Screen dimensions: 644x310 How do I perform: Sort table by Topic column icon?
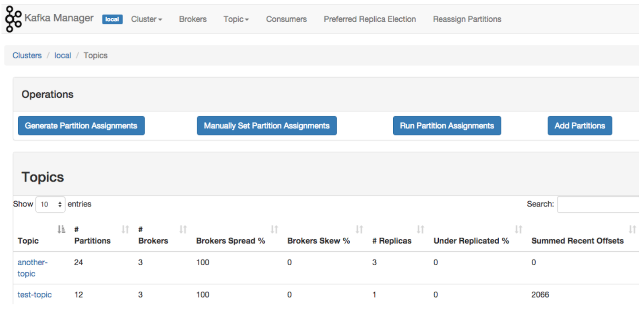pos(61,229)
